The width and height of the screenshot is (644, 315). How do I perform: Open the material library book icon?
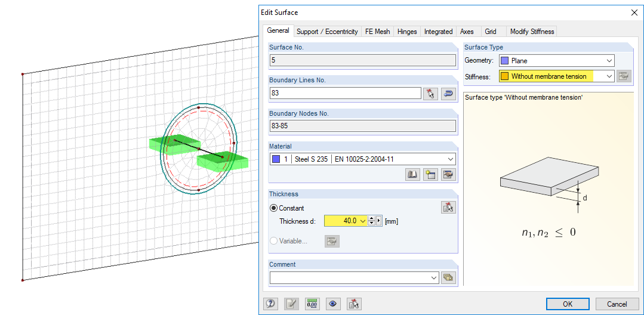[x=412, y=175]
